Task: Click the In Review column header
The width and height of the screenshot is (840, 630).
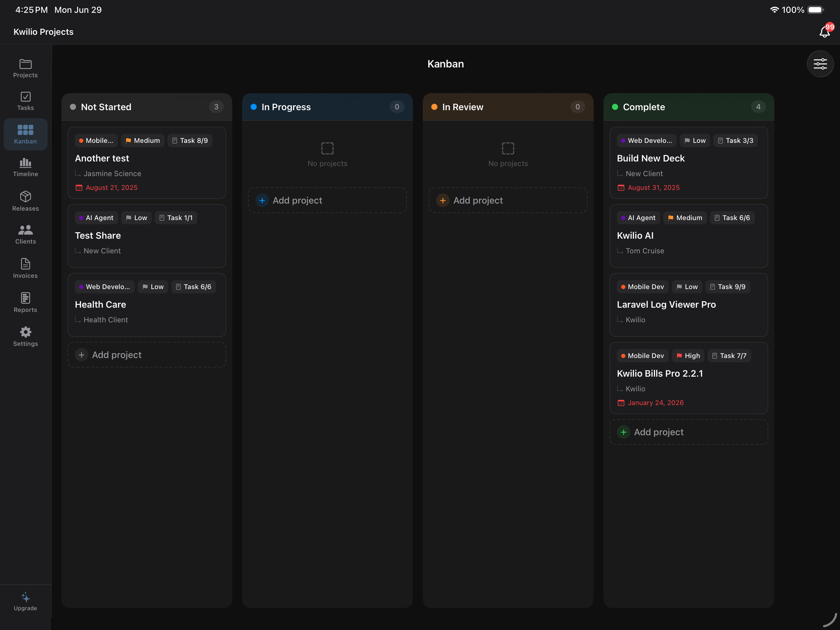Action: click(508, 107)
